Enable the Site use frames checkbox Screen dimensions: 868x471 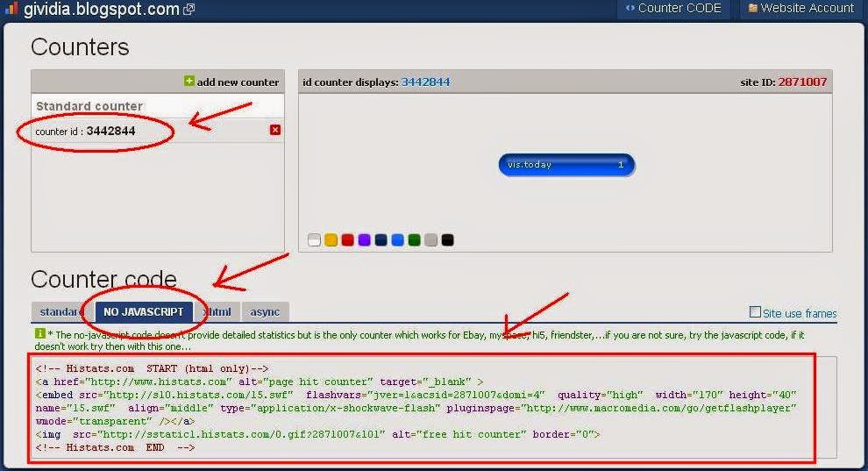click(755, 311)
